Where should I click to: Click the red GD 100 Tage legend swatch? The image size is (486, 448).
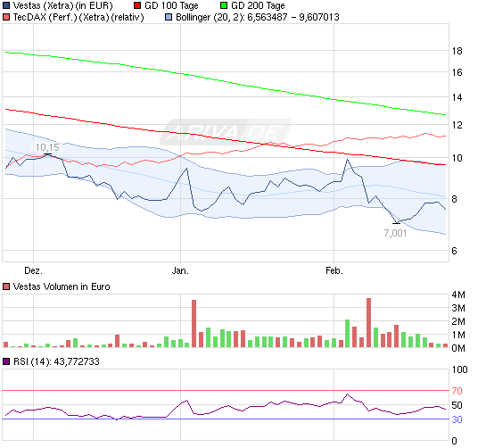tap(137, 5)
